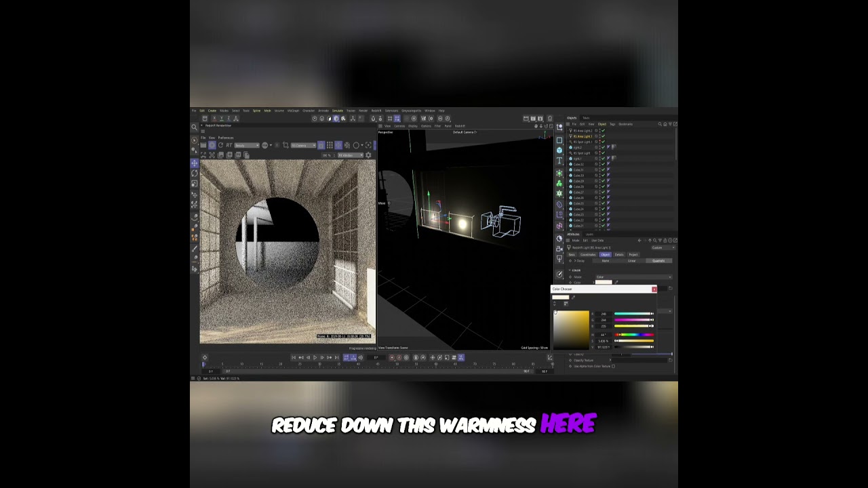This screenshot has width=868, height=488.
Task: Start render with RenderView play button
Action: point(212,145)
